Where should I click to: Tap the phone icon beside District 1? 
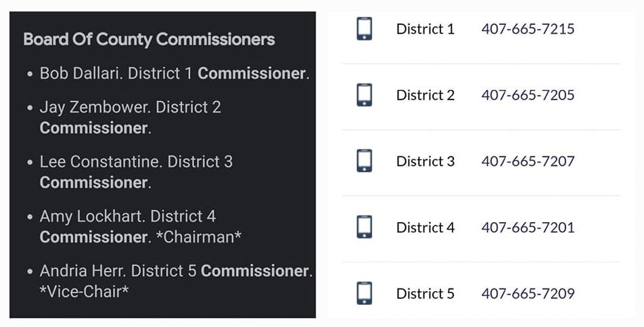click(x=365, y=28)
